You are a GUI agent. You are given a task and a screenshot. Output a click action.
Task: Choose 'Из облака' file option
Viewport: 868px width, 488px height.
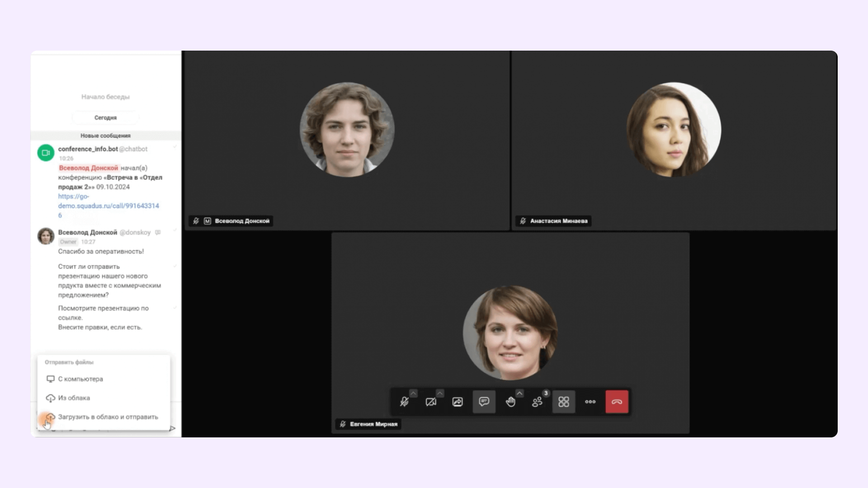point(74,398)
